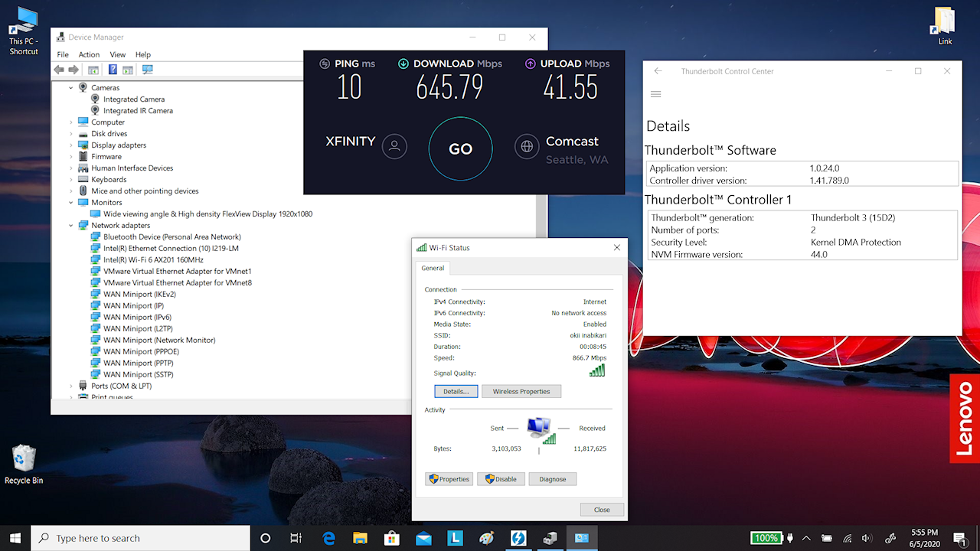
Task: Open the Recycle Bin desktop icon
Action: tap(24, 465)
